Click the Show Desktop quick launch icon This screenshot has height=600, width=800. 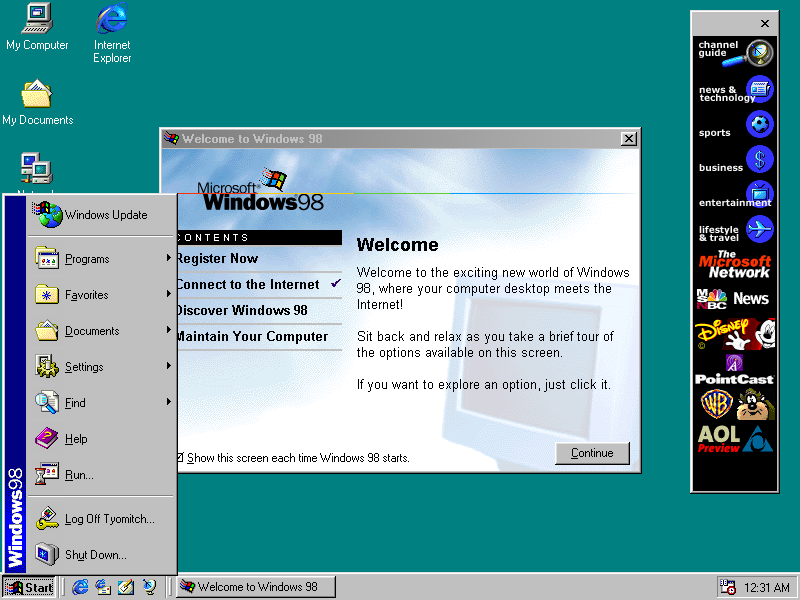click(x=125, y=587)
